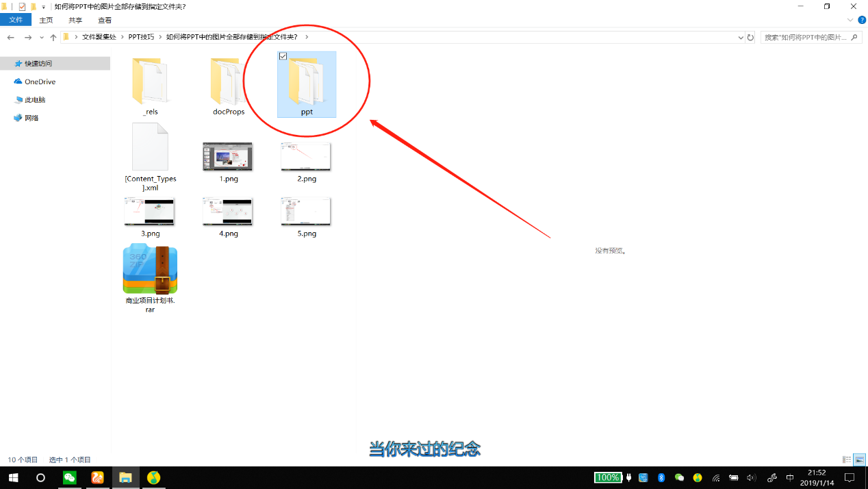Image resolution: width=868 pixels, height=489 pixels.
Task: Expand the quick access toolbar customize arrow
Action: 44,6
